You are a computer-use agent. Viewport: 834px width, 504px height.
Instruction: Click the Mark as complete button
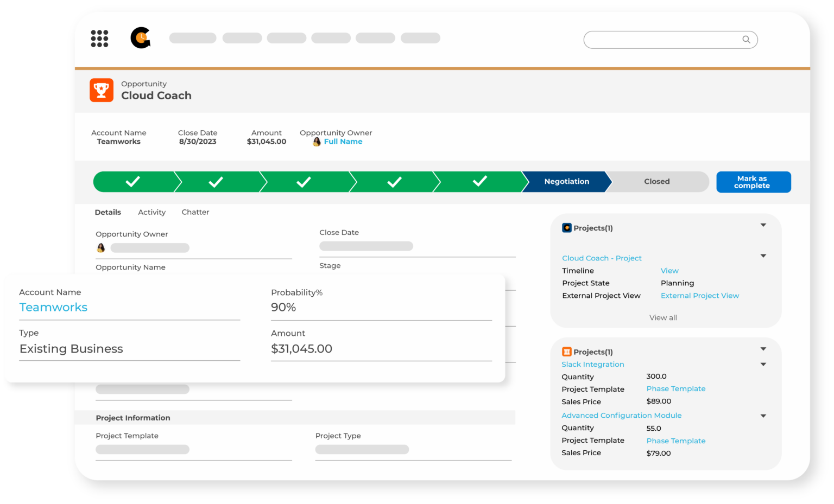(x=753, y=182)
